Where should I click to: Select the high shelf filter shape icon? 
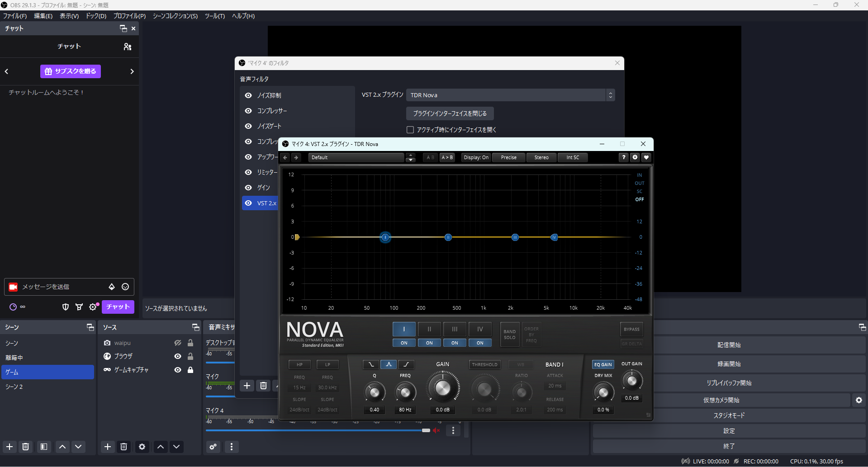[406, 364]
